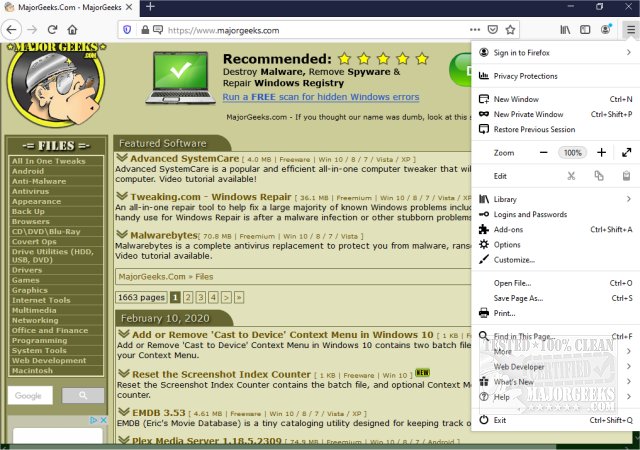Open the Advanced SystemCare link
The width and height of the screenshot is (640, 450).
[184, 158]
